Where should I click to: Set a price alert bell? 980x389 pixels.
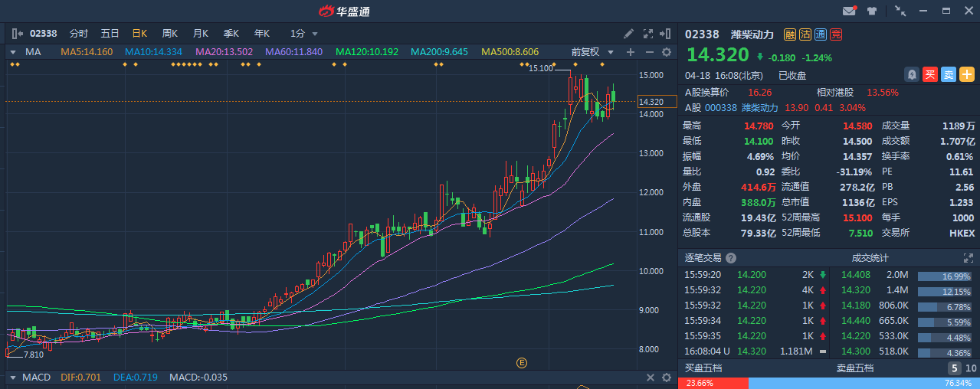[912, 74]
